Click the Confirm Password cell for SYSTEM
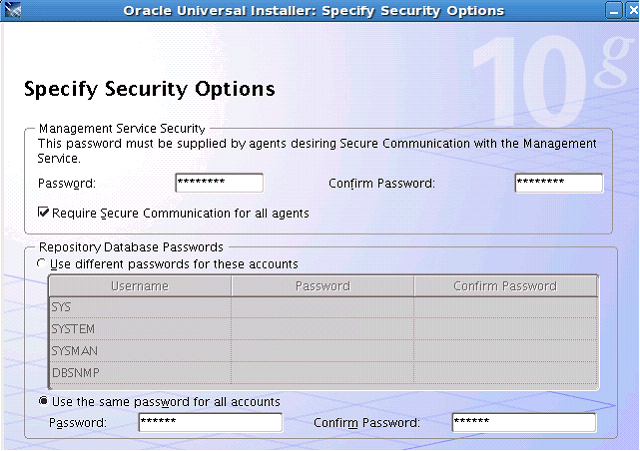 click(505, 329)
